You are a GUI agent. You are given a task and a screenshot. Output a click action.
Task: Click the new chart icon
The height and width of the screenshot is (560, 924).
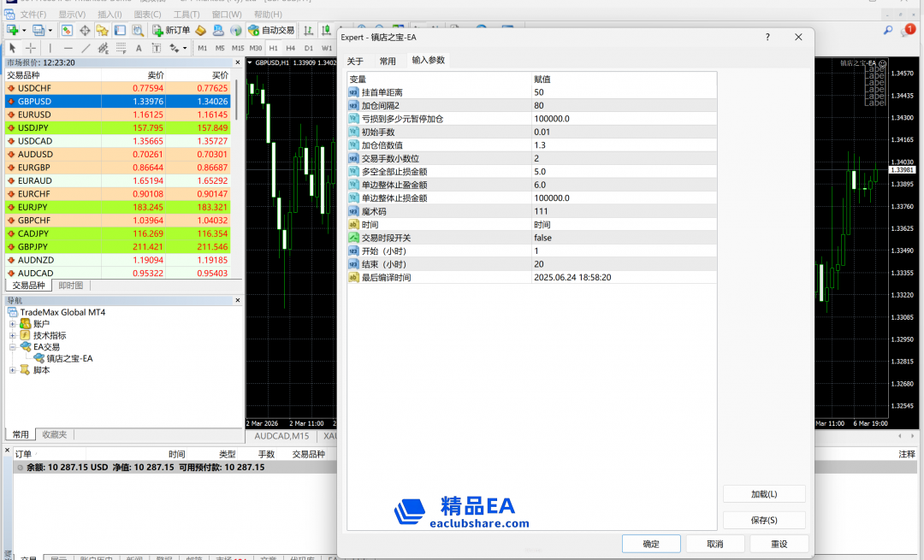click(x=13, y=30)
